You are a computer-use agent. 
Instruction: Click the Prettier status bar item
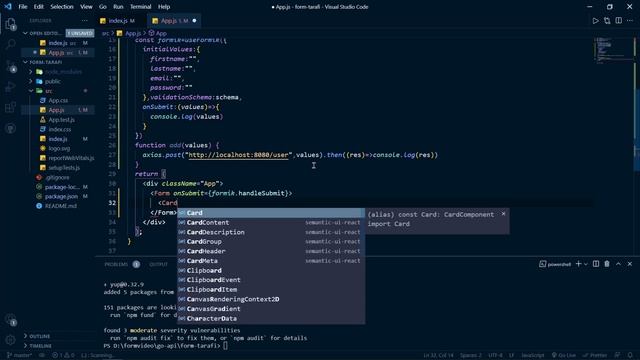[595, 355]
